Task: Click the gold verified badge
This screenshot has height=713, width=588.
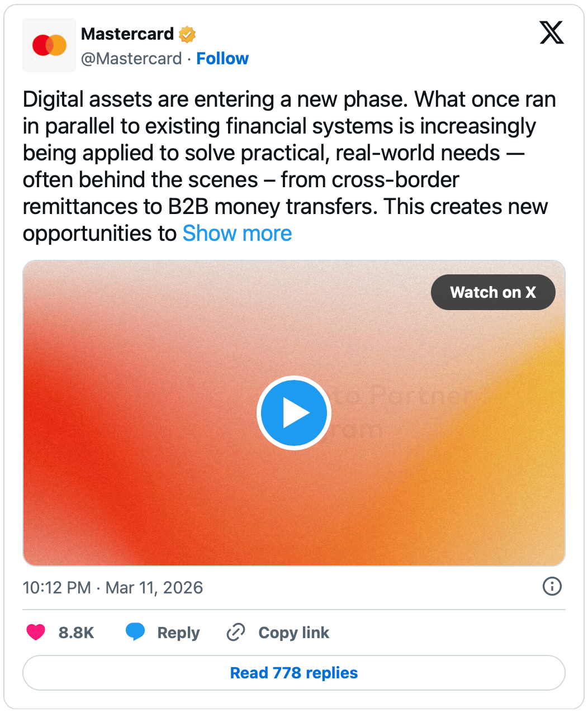Action: pyautogui.click(x=187, y=34)
